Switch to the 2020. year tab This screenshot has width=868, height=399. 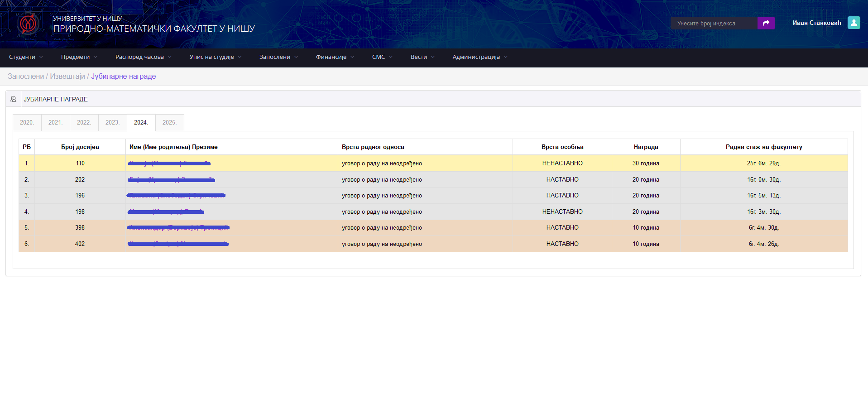click(x=27, y=123)
